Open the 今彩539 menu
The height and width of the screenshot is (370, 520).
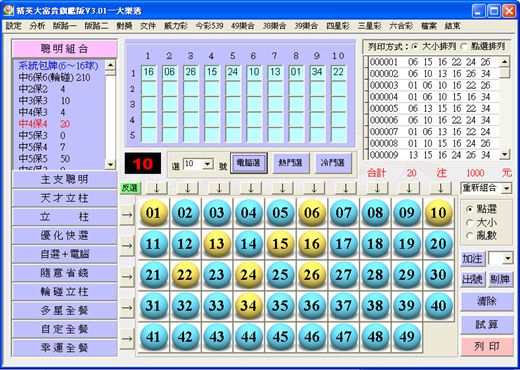(209, 26)
